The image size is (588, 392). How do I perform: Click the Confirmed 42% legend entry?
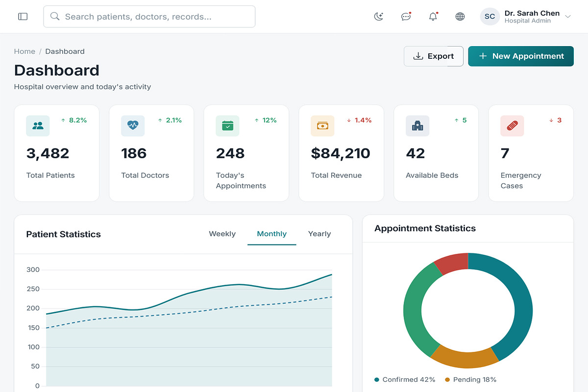point(405,380)
